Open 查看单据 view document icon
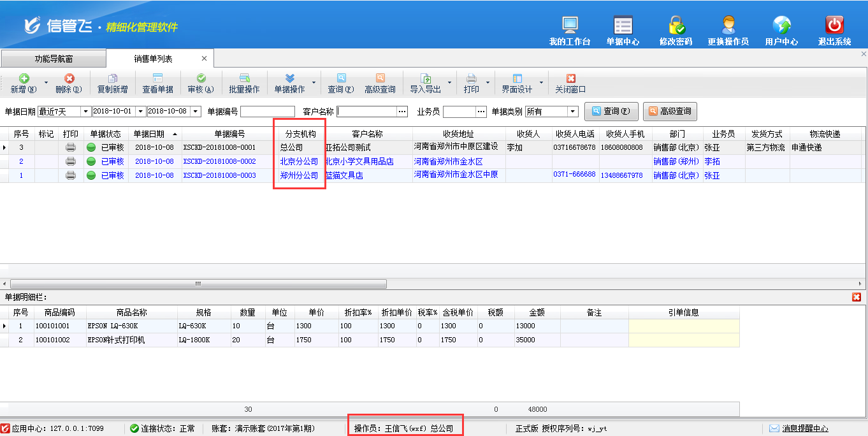This screenshot has height=436, width=868. tap(157, 79)
